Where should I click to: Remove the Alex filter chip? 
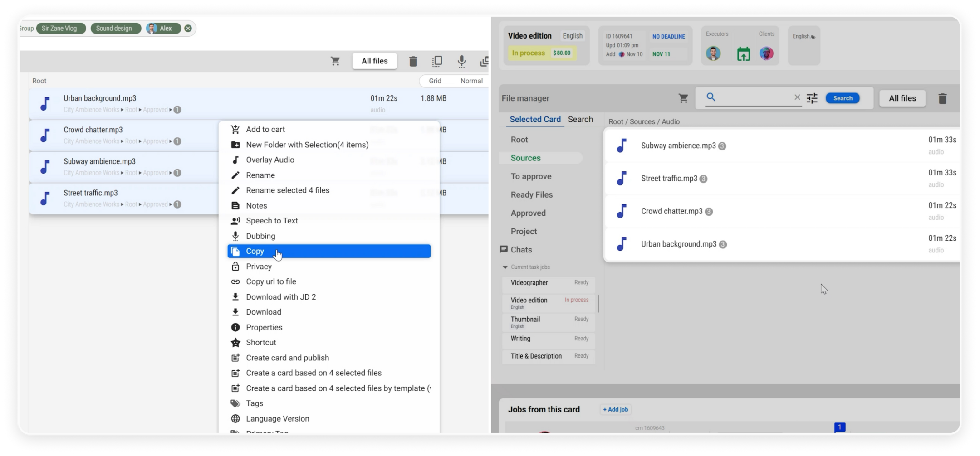click(188, 29)
